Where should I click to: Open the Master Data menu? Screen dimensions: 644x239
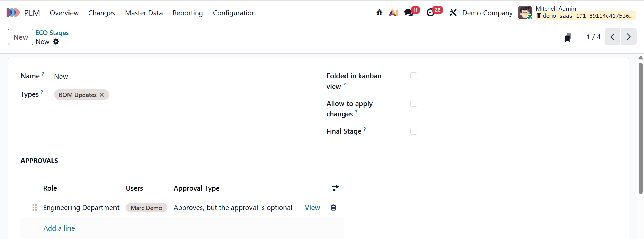(x=143, y=13)
